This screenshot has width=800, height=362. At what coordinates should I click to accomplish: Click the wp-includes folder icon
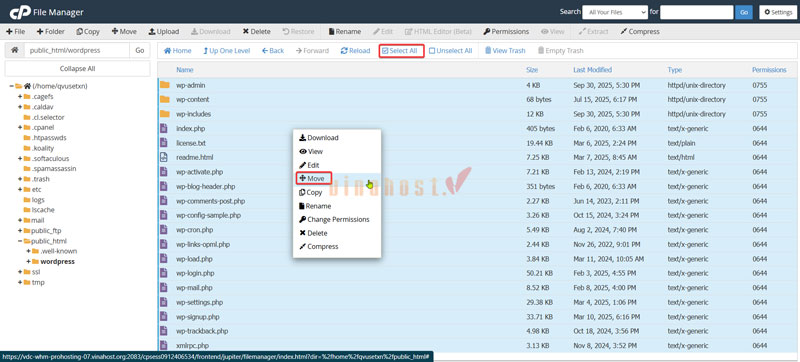click(164, 113)
